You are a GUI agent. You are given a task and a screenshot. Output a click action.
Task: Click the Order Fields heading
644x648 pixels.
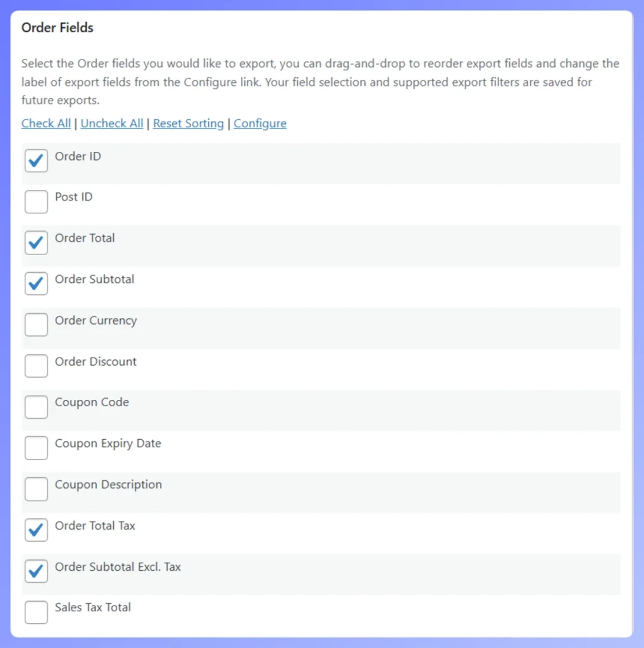coord(57,28)
